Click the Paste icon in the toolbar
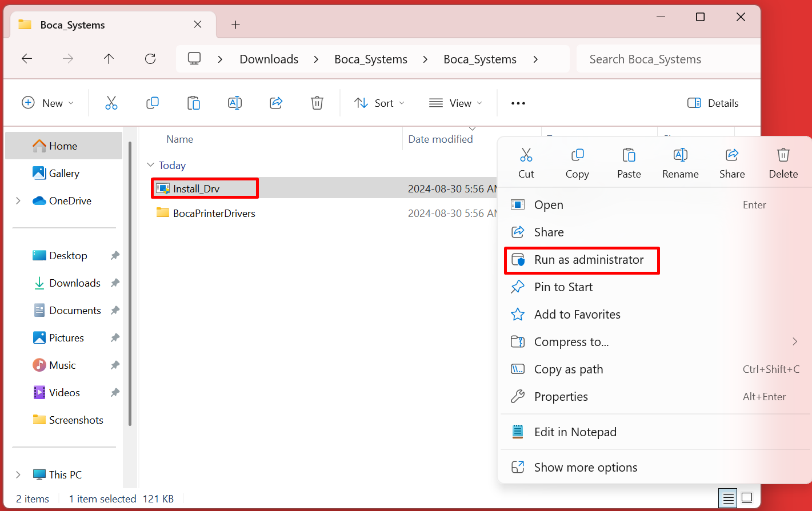Viewport: 812px width, 511px height. click(194, 103)
